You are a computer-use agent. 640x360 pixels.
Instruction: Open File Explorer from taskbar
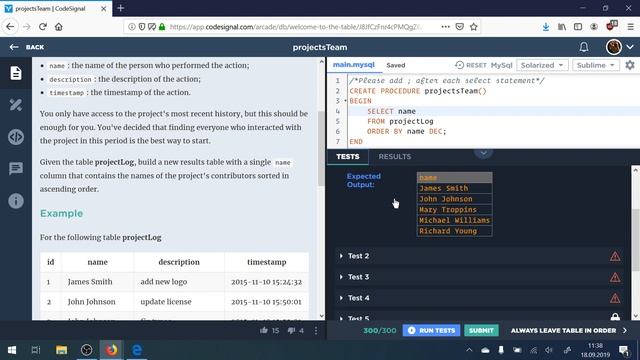(x=62, y=350)
